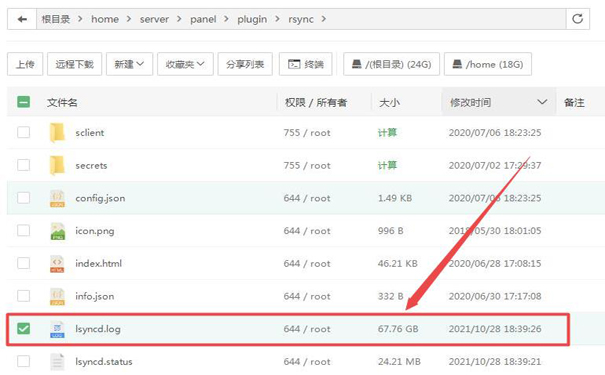
Task: Select the lsyncd.log file name
Action: 98,329
